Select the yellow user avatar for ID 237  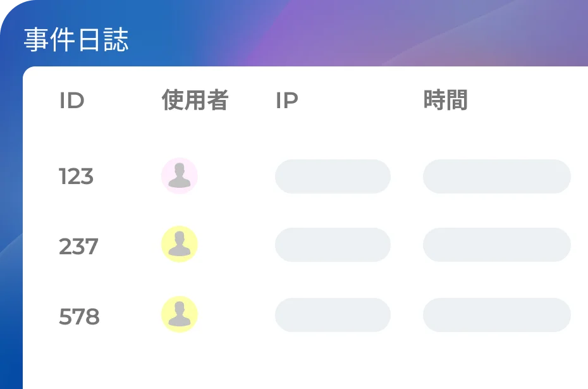pyautogui.click(x=180, y=244)
